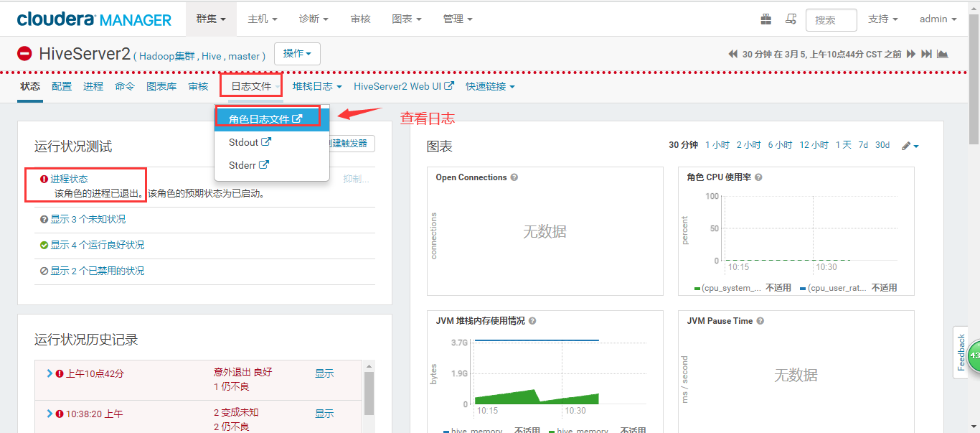Viewport: 980px width, 433px height.
Task: Click the red error icon beside 进程状态
Action: pos(44,180)
